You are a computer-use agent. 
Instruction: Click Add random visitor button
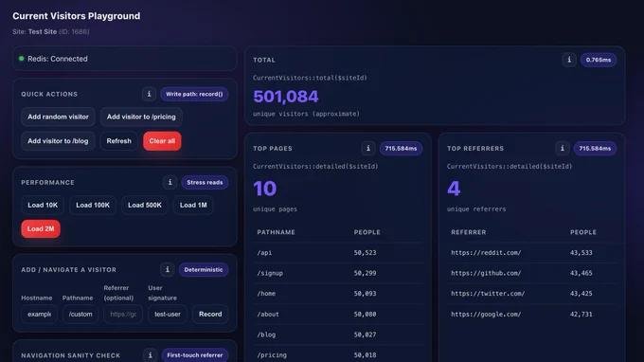(x=58, y=117)
